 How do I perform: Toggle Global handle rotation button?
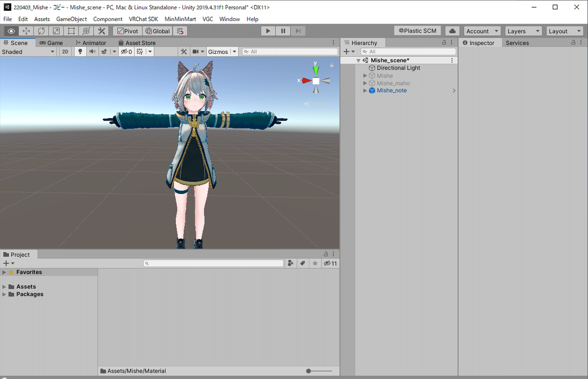(x=157, y=31)
